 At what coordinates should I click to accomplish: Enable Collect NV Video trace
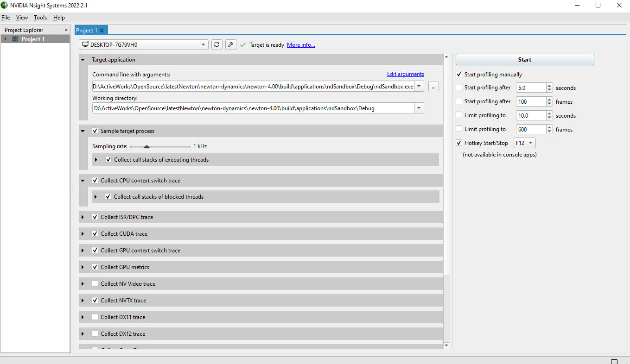(95, 284)
